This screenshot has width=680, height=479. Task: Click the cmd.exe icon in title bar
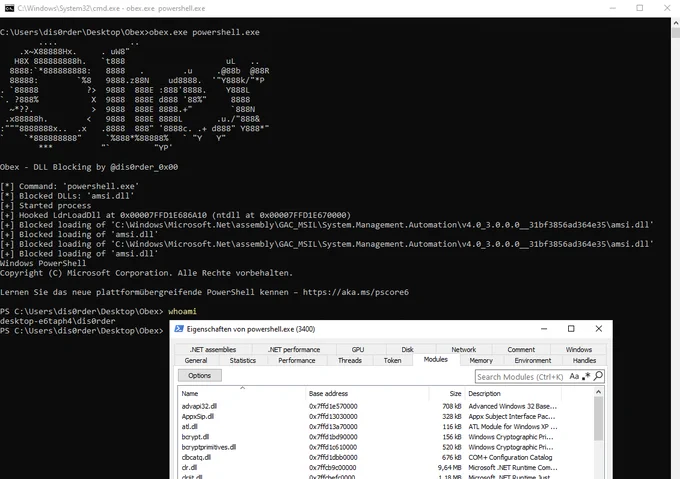click(x=7, y=8)
